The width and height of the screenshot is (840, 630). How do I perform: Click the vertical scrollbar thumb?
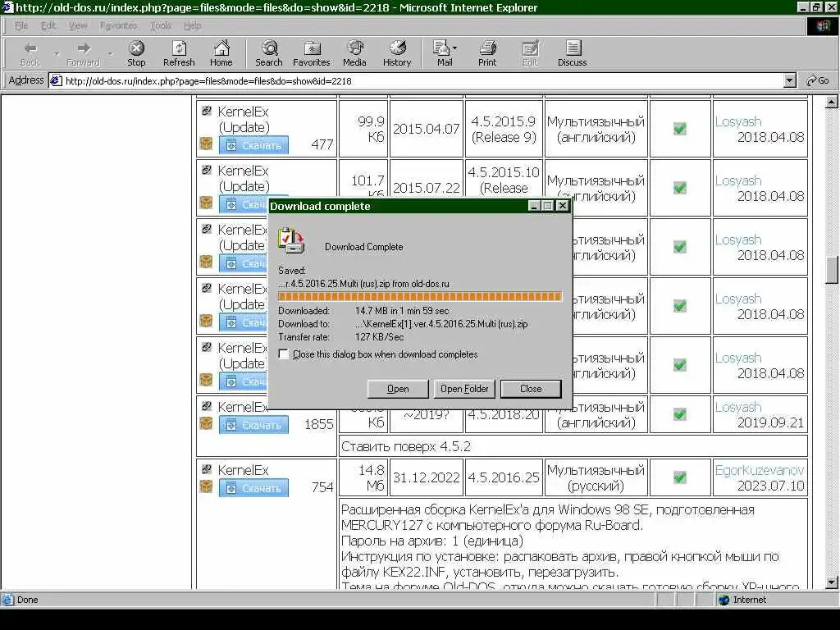pos(832,269)
